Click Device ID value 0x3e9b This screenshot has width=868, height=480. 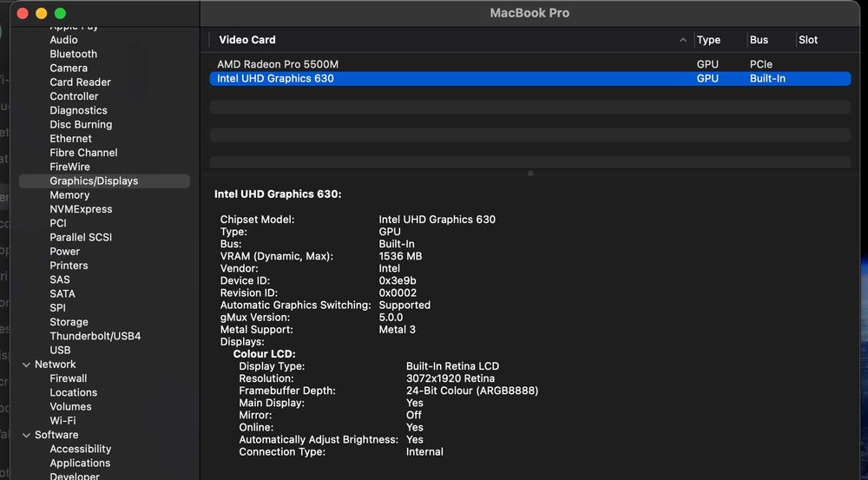(398, 280)
